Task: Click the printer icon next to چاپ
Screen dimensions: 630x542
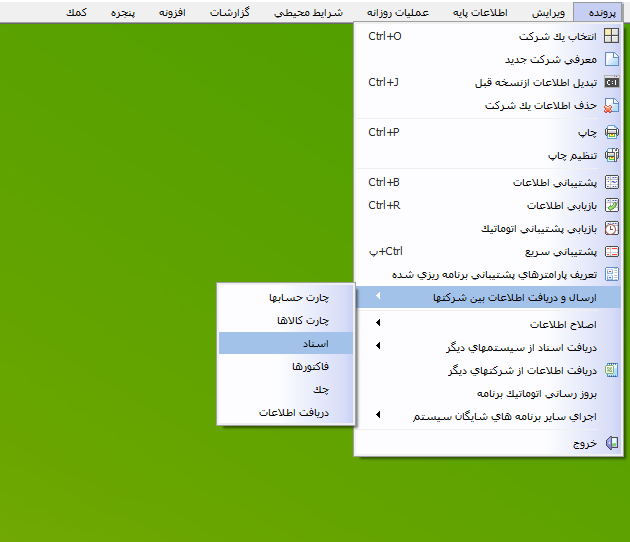Action: click(612, 132)
